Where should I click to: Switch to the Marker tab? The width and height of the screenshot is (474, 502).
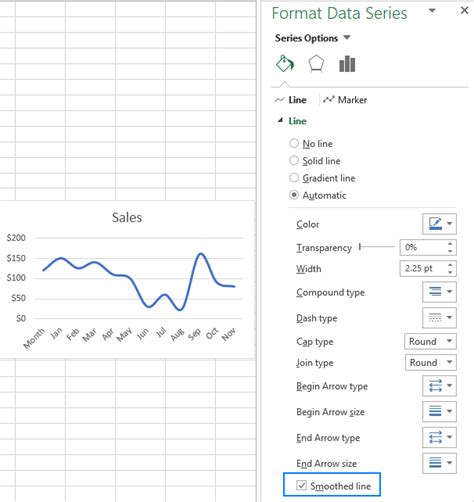(x=345, y=100)
